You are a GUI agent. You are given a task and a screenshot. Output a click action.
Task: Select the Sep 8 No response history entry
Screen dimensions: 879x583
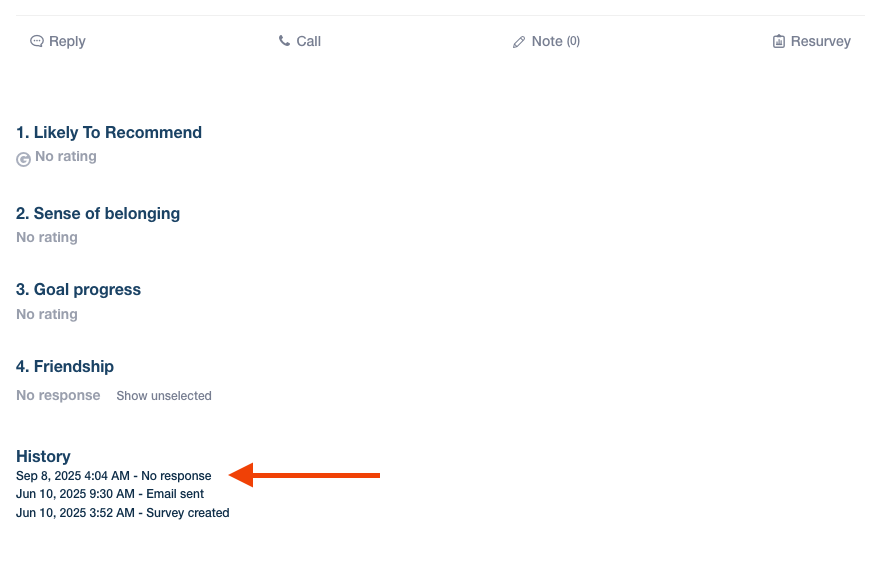point(114,476)
